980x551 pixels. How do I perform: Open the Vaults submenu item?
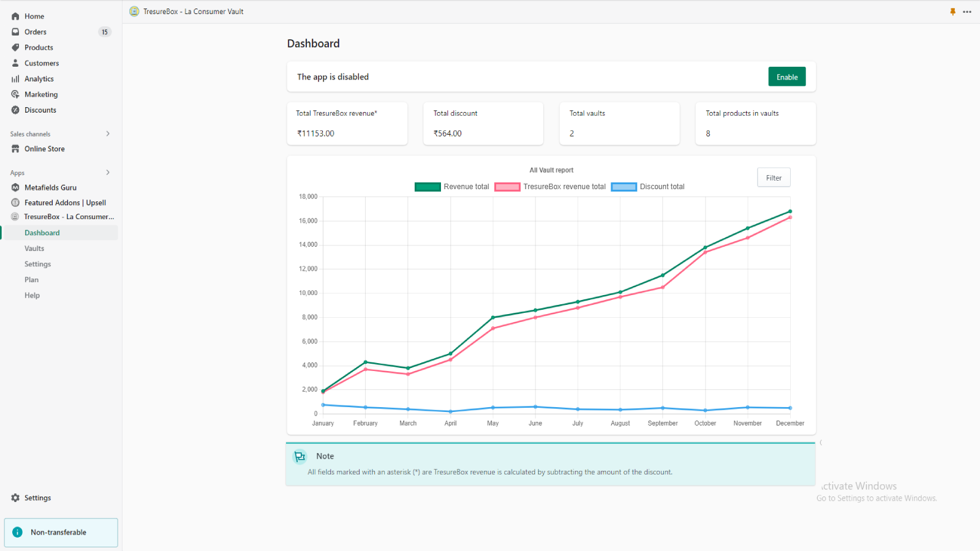point(34,249)
